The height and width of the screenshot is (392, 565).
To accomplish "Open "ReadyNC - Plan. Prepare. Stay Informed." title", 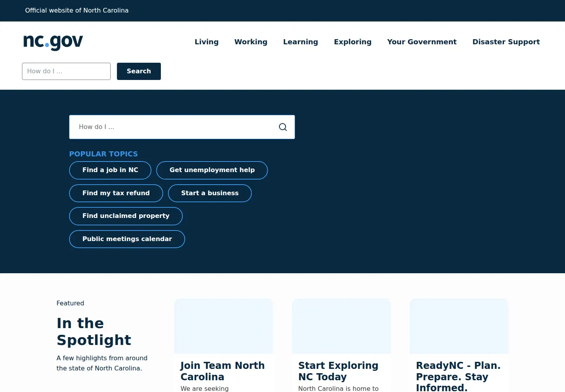I will click(x=458, y=376).
